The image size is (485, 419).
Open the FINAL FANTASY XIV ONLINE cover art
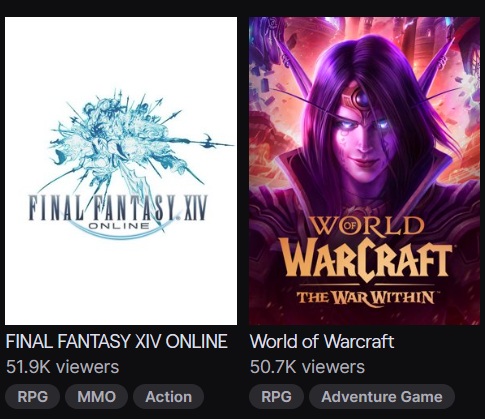[121, 171]
